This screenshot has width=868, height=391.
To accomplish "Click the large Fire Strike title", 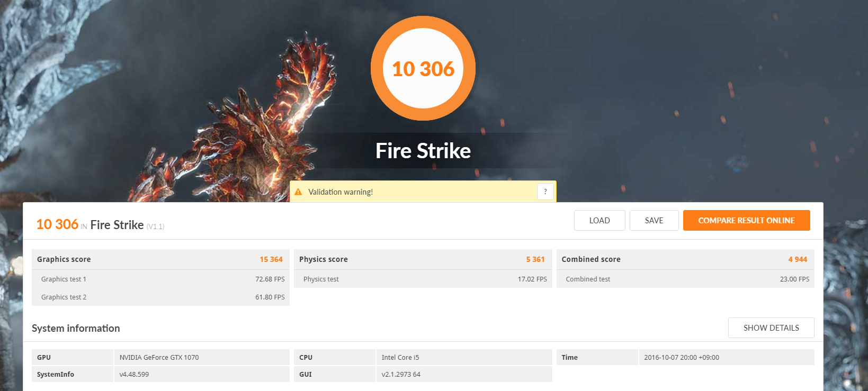I will point(423,151).
